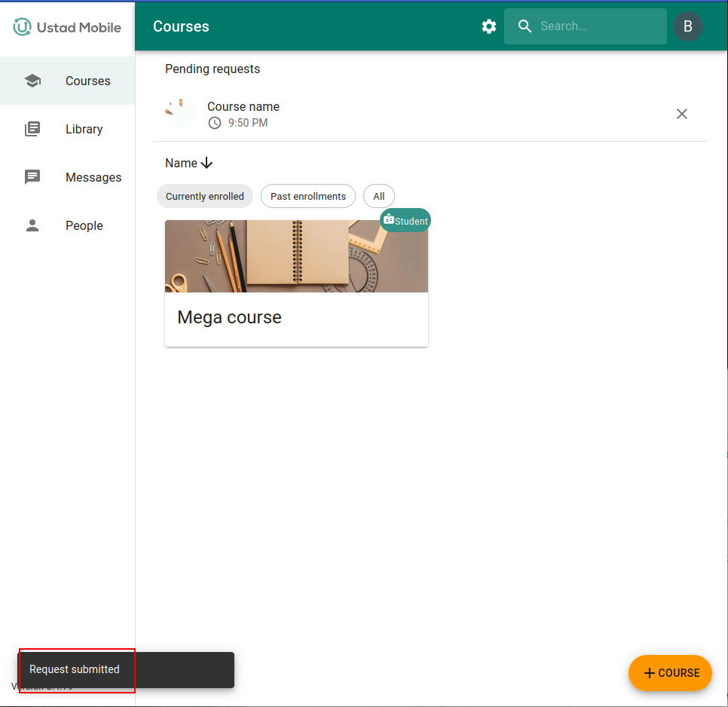The height and width of the screenshot is (707, 728).
Task: Open the Mega course title
Action: tap(229, 317)
